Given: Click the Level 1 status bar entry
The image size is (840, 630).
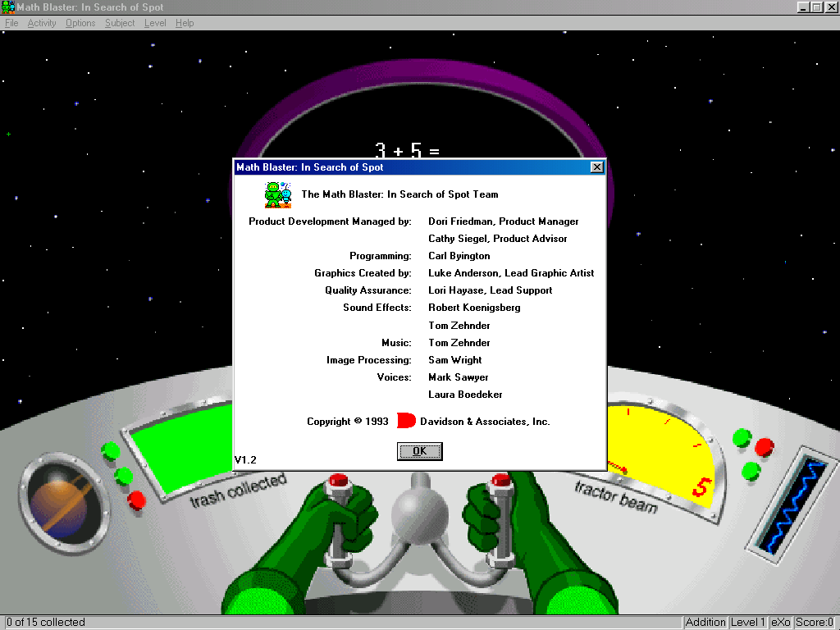Looking at the screenshot, I should point(748,622).
